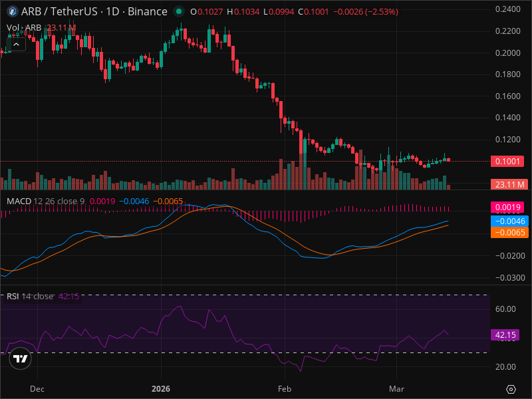Viewport: 532px width, 399px height.
Task: Click the 0.1200 price axis label
Action: [507, 140]
